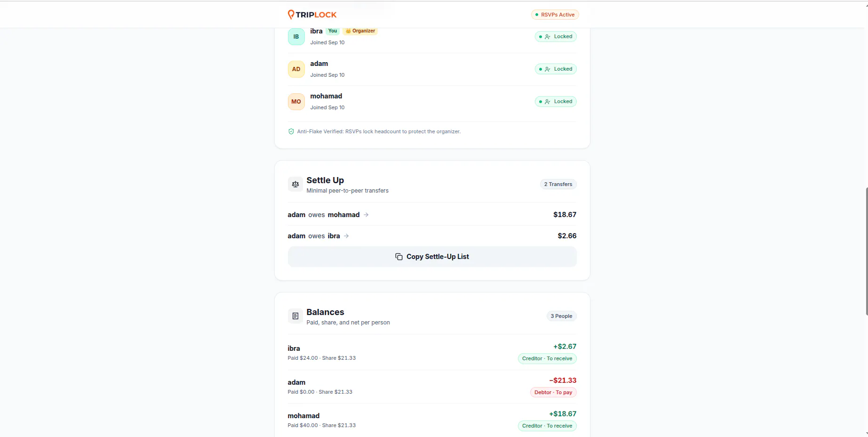Click ibra's Creditor · To receive tag

(x=547, y=358)
